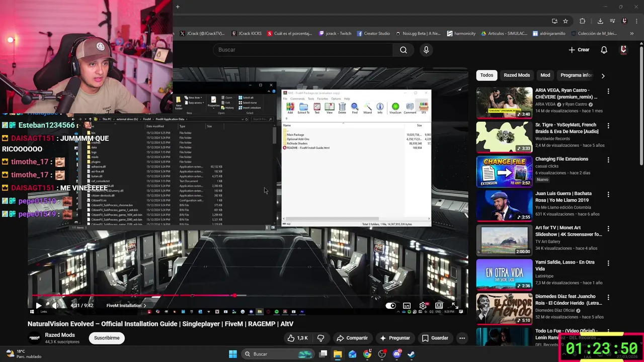Screen dimensions: 644x362
Task: Select the Razed Mods chip
Action: 517,75
